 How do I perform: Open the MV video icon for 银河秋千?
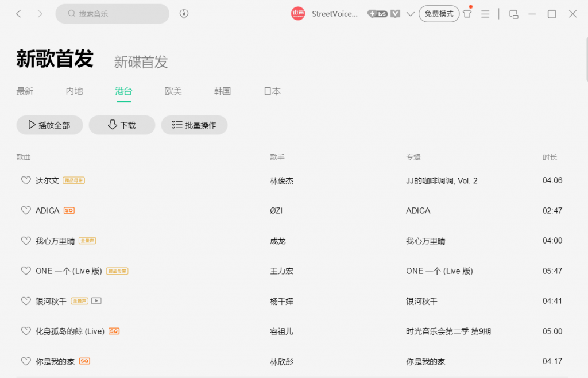pos(96,300)
